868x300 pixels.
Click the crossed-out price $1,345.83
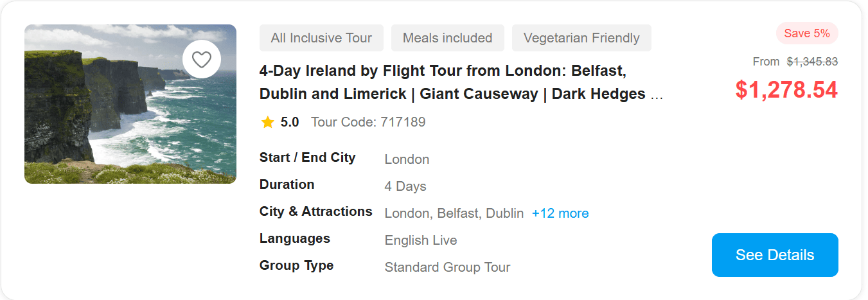click(x=812, y=62)
